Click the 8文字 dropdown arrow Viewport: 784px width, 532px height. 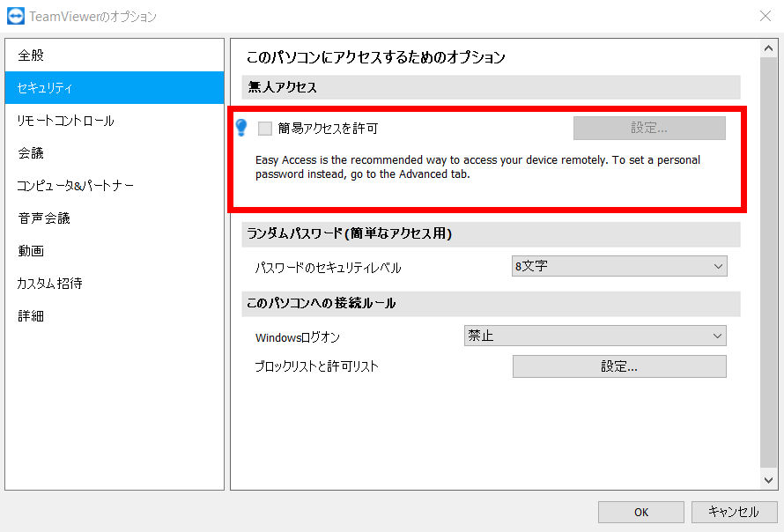tap(718, 267)
